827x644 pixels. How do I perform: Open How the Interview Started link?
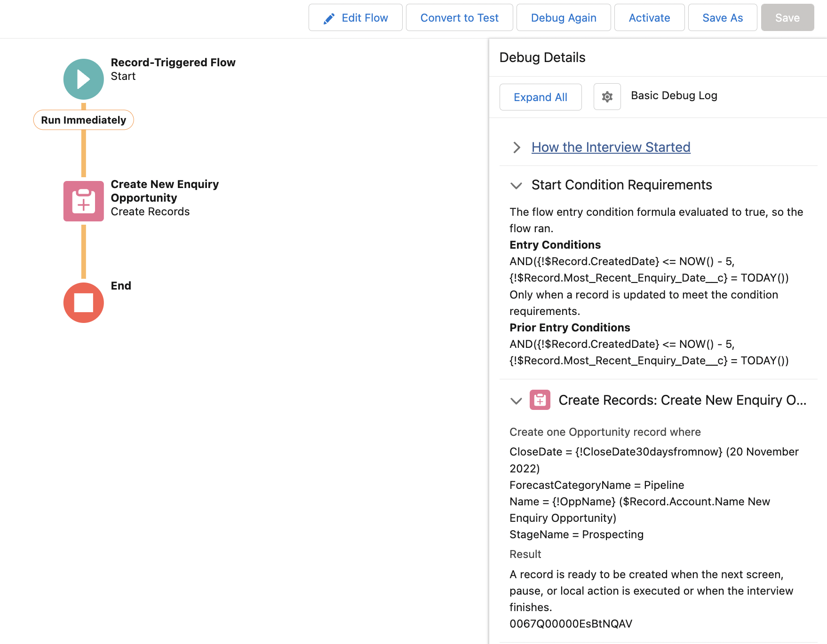(611, 147)
